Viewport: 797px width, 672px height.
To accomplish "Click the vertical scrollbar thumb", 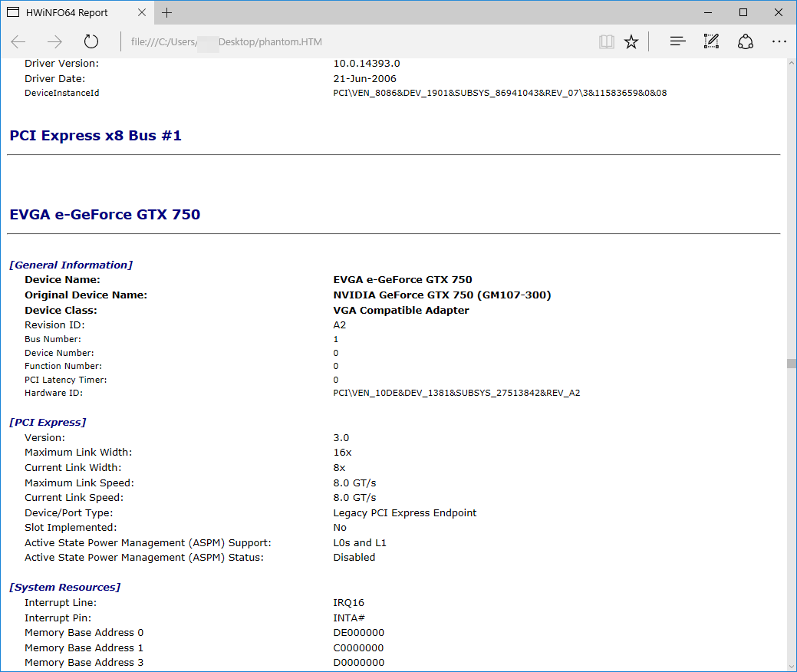I will tap(792, 364).
